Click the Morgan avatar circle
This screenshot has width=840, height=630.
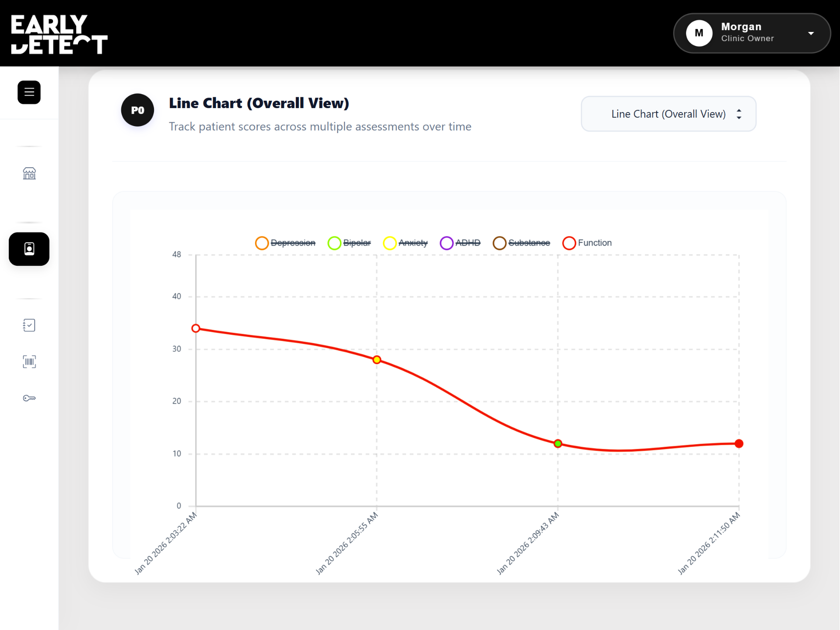click(699, 33)
